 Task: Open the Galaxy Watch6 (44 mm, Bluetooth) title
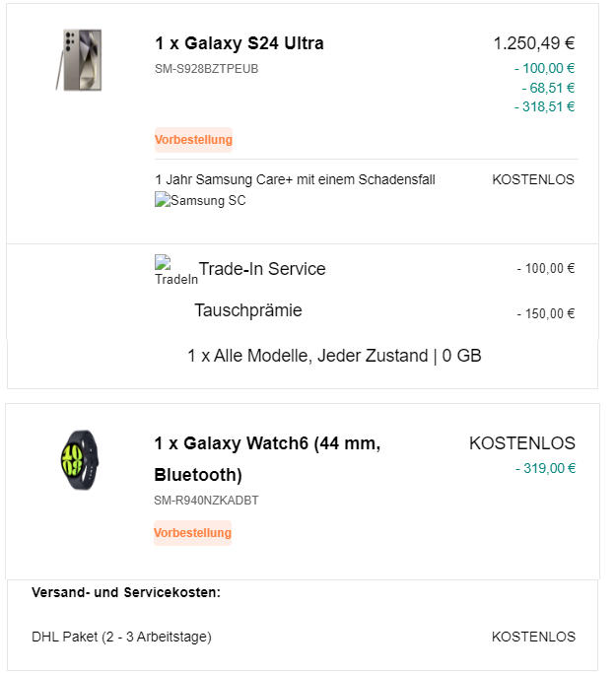(x=267, y=459)
